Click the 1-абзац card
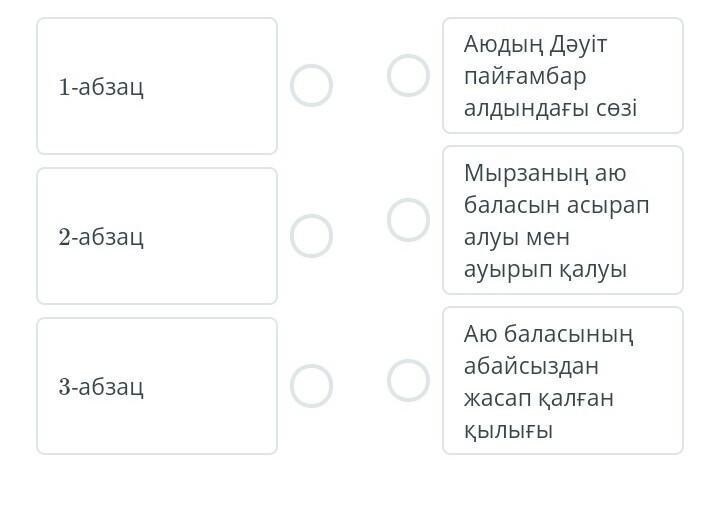The width and height of the screenshot is (720, 523). (x=157, y=86)
